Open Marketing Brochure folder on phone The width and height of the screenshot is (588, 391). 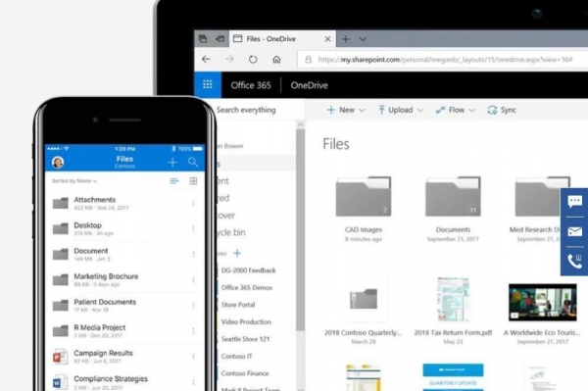[x=124, y=279]
